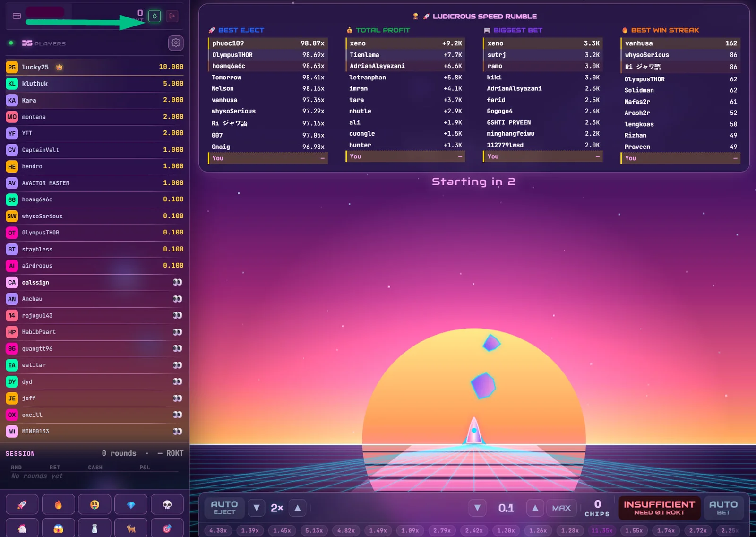The height and width of the screenshot is (537, 756).
Task: Click player kluthuk in the list
Action: tap(94, 84)
